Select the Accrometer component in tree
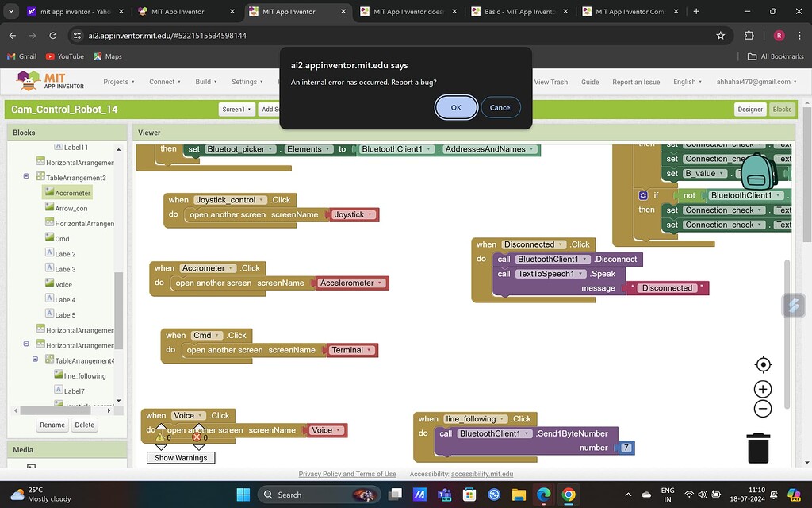 point(72,193)
